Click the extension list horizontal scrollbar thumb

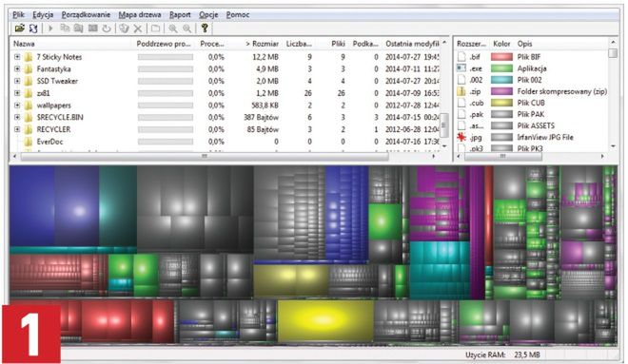coord(503,157)
